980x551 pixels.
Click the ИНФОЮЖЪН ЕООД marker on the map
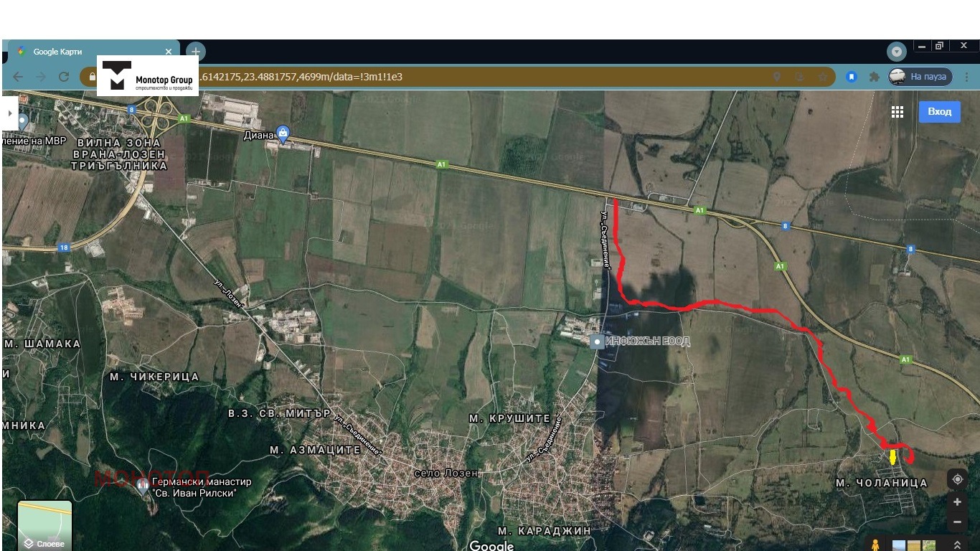coord(596,341)
